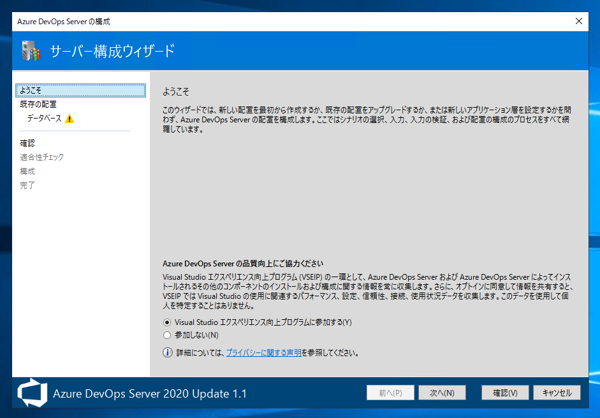
Task: Select ようこそ step in the sidebar
Action: [81, 90]
